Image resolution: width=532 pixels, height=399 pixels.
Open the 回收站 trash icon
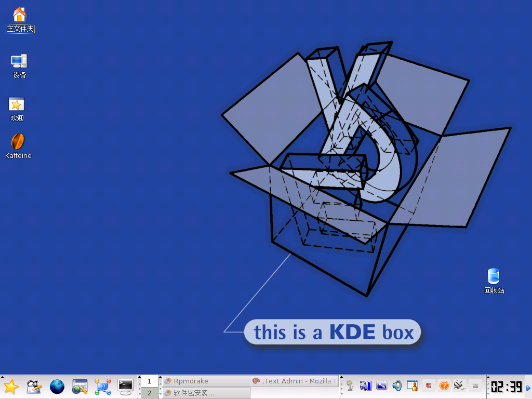(494, 276)
